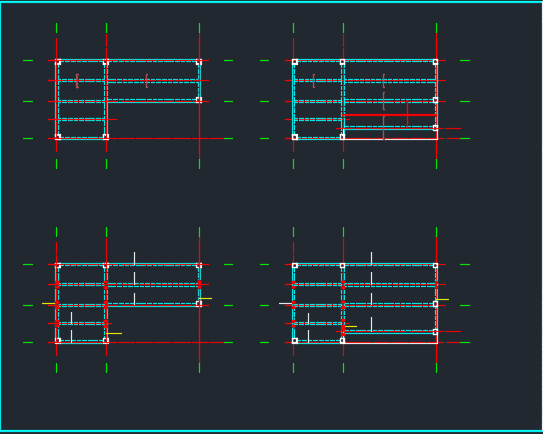Pick the yellow marker inside the lower-right plan
The width and height of the screenshot is (543, 434).
pyautogui.click(x=350, y=326)
